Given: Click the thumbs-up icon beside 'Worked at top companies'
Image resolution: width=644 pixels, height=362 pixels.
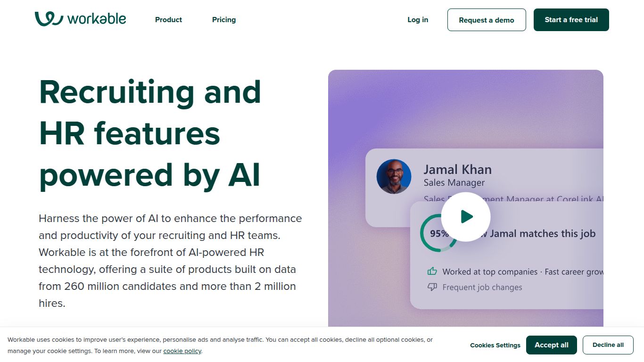Looking at the screenshot, I should click(x=432, y=271).
